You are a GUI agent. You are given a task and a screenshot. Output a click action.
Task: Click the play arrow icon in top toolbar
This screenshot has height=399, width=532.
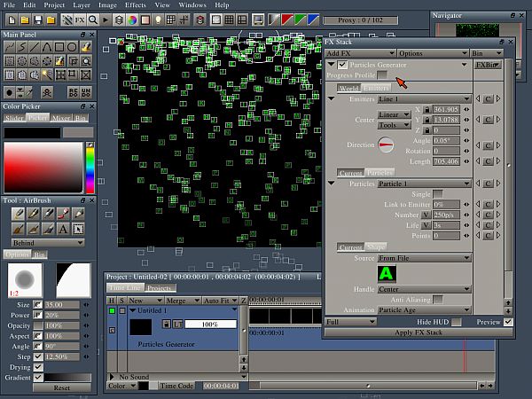coord(106,20)
